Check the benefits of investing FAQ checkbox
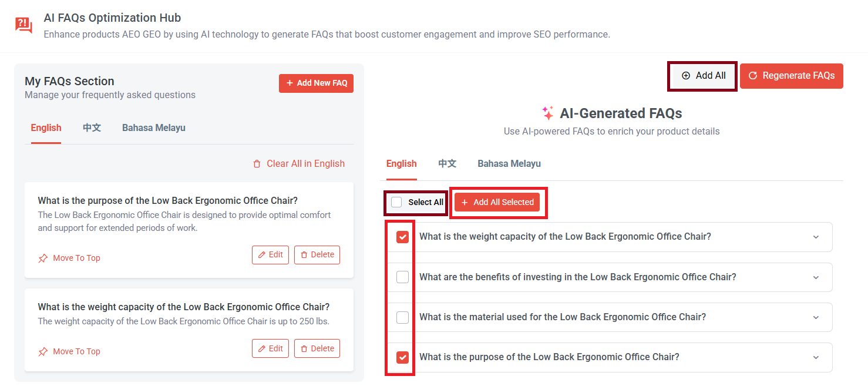 pyautogui.click(x=402, y=277)
